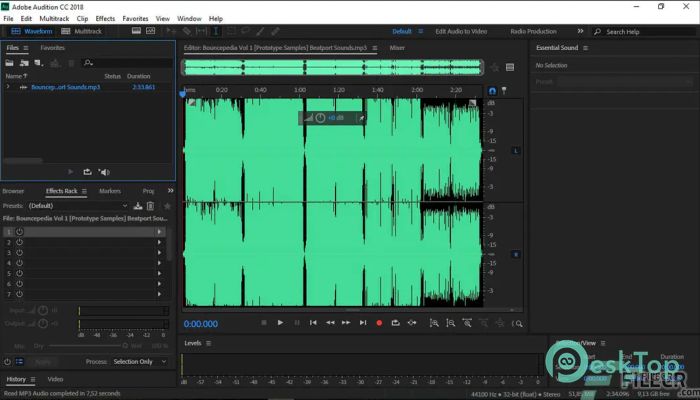
Task: Open the File menu
Action: (x=8, y=19)
